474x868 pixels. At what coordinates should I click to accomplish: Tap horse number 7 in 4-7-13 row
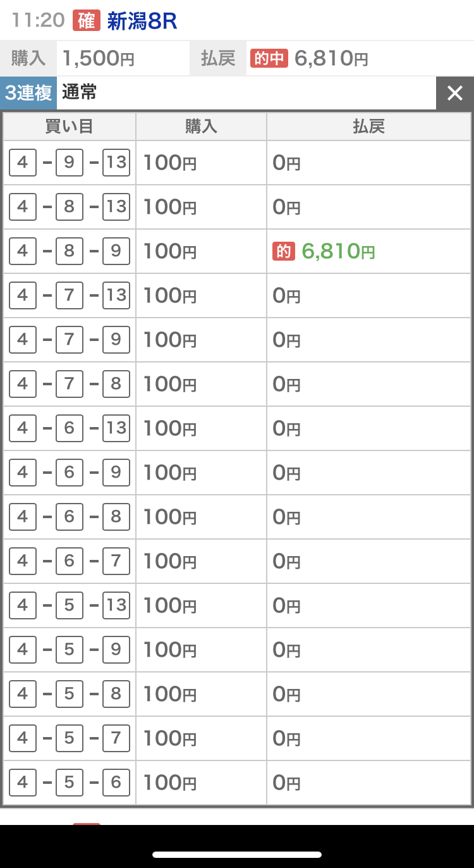(x=70, y=295)
